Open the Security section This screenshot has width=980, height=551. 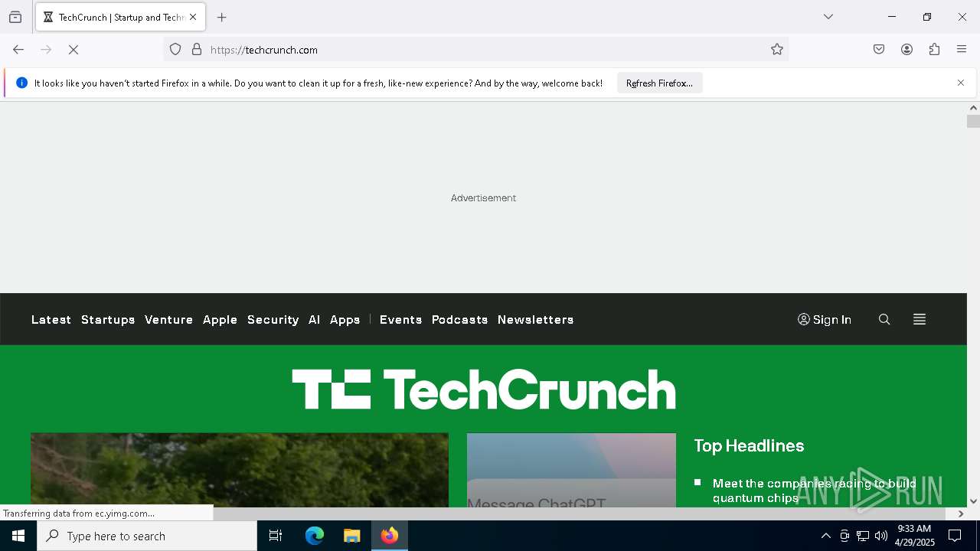point(273,319)
